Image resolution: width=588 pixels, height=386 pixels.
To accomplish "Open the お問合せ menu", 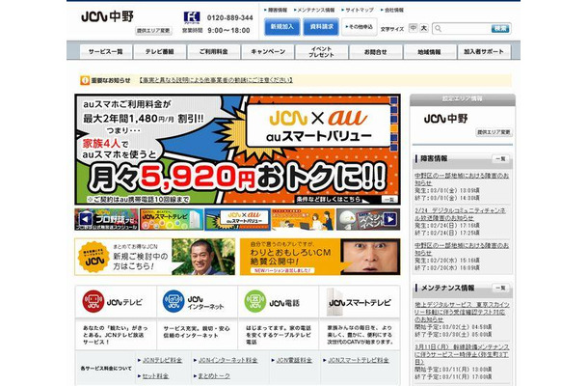I will [376, 52].
